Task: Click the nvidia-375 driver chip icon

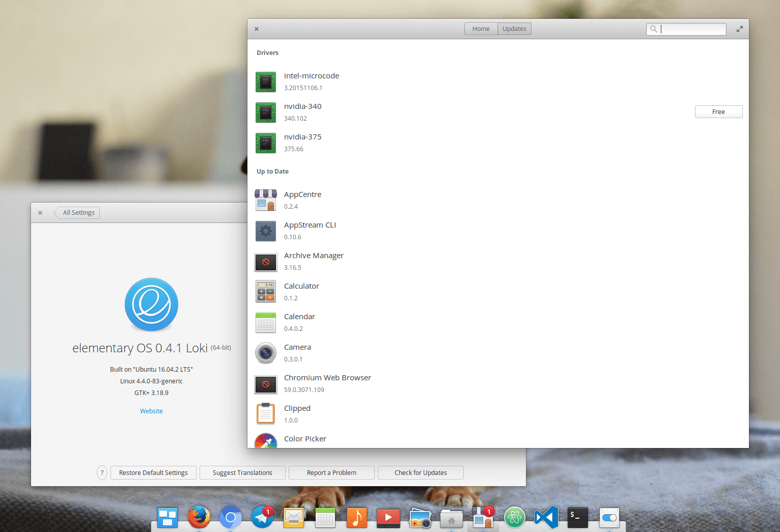Action: click(x=266, y=143)
